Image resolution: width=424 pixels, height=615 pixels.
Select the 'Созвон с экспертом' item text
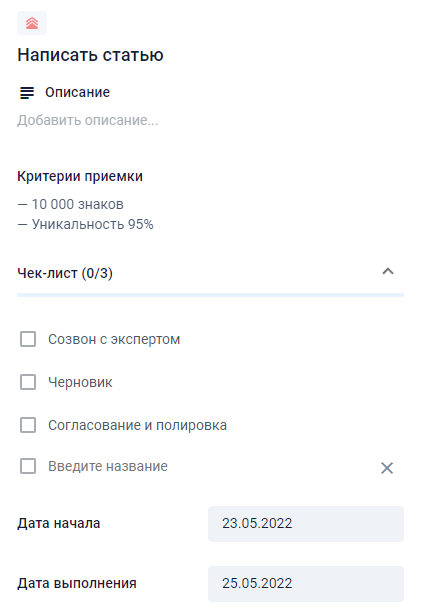point(114,339)
